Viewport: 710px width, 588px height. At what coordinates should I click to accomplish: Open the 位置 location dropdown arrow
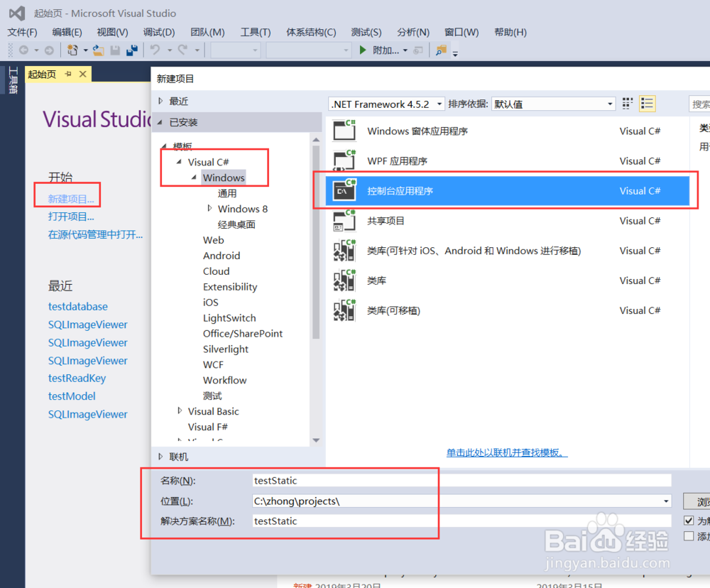tap(666, 501)
